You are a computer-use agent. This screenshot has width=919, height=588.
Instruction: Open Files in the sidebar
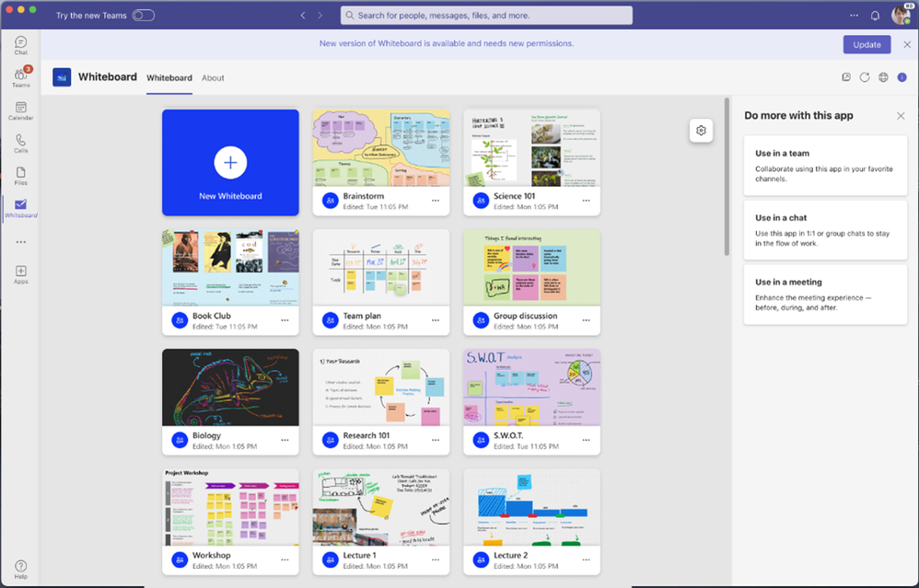pyautogui.click(x=20, y=176)
